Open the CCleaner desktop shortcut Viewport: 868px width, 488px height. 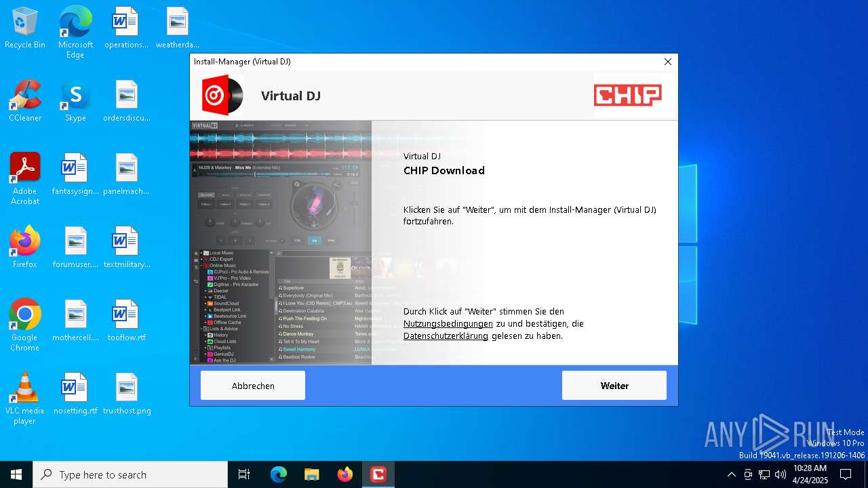(25, 102)
